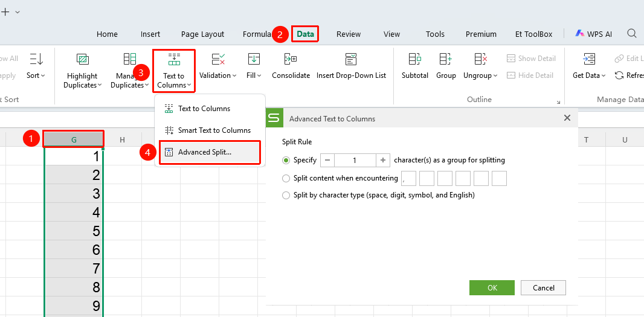Click the Manage Duplicates icon

130,59
